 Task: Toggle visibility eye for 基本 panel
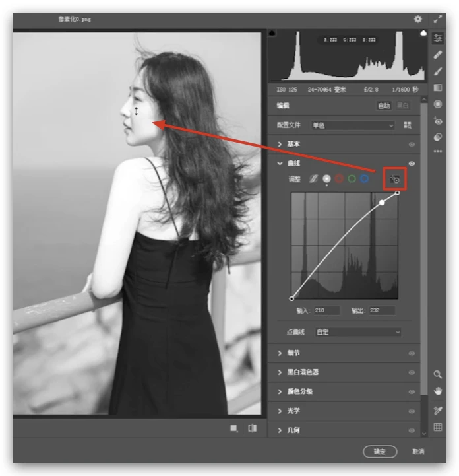tap(412, 144)
